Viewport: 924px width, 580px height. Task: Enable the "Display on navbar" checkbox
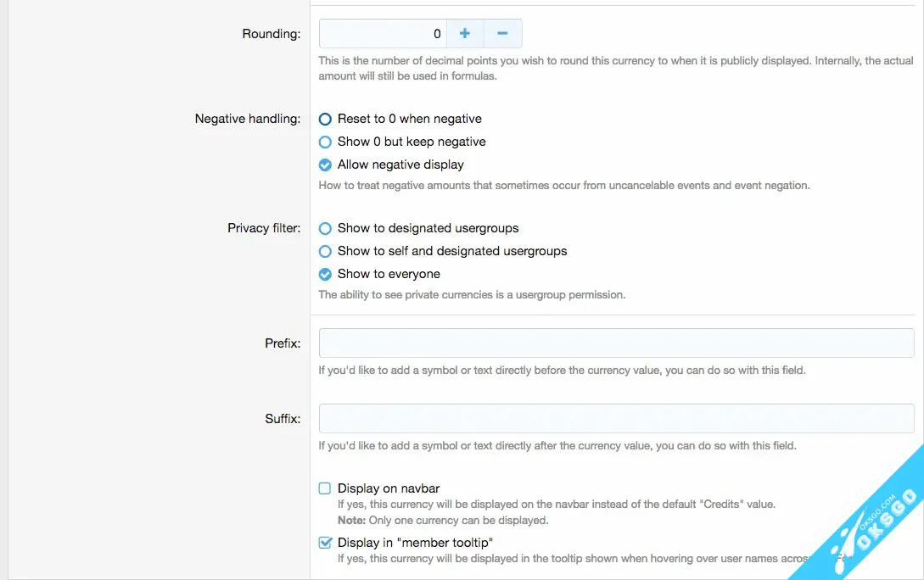coord(325,488)
